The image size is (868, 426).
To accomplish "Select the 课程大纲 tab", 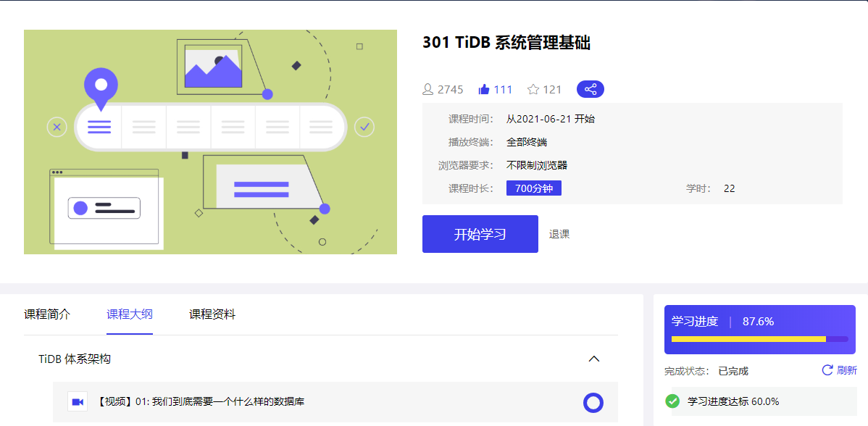I will [x=130, y=315].
